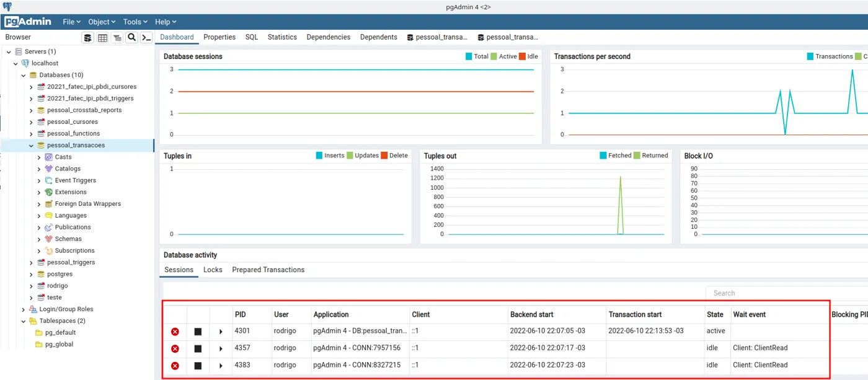Click the Filtered Rows icon in Browser toolbar

click(x=117, y=38)
